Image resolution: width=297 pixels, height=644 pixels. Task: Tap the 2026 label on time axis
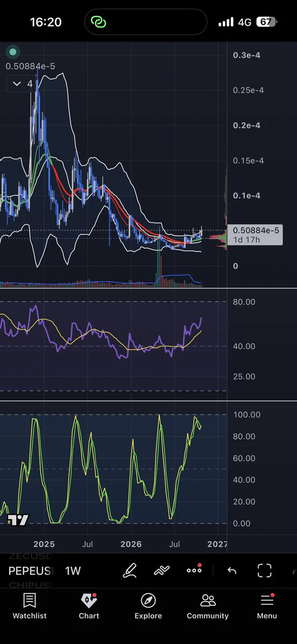pos(131,544)
